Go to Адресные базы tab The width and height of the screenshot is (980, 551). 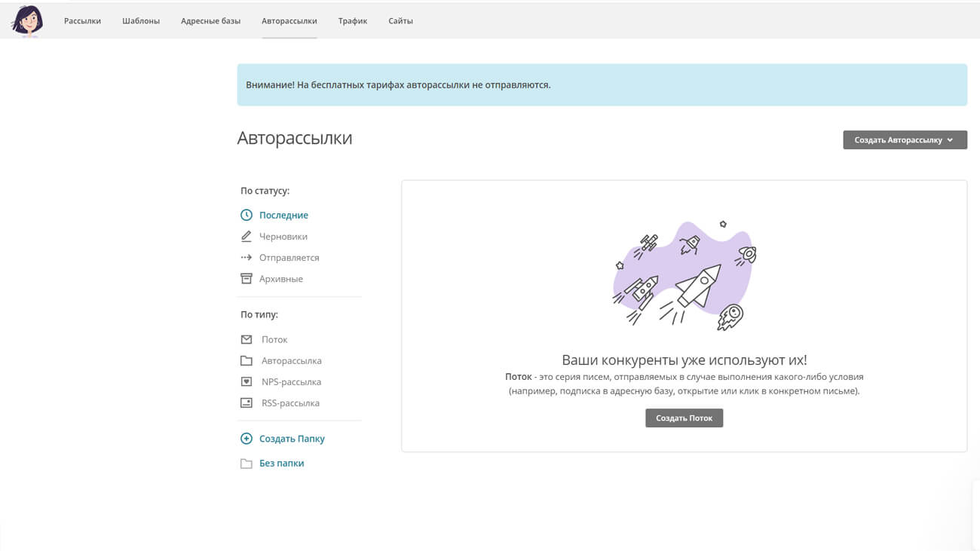pyautogui.click(x=210, y=21)
